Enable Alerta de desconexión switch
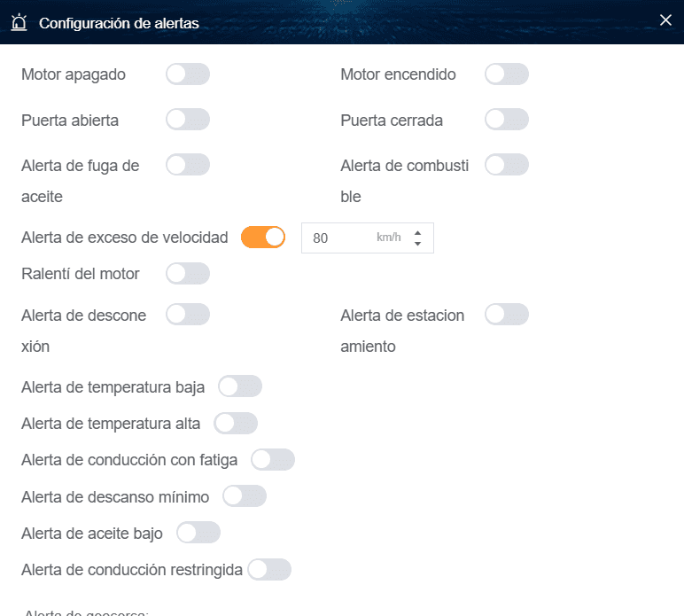This screenshot has height=616, width=684. (188, 315)
